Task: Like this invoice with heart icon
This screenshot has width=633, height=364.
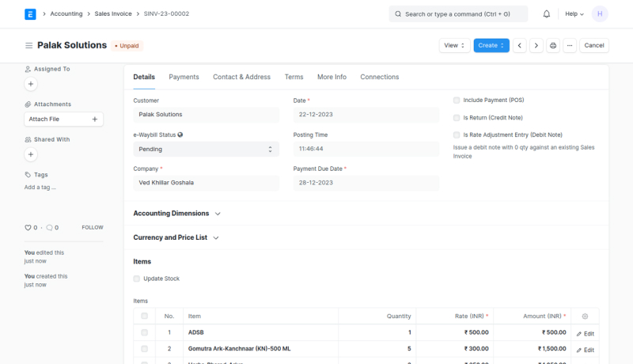Action: tap(28, 228)
